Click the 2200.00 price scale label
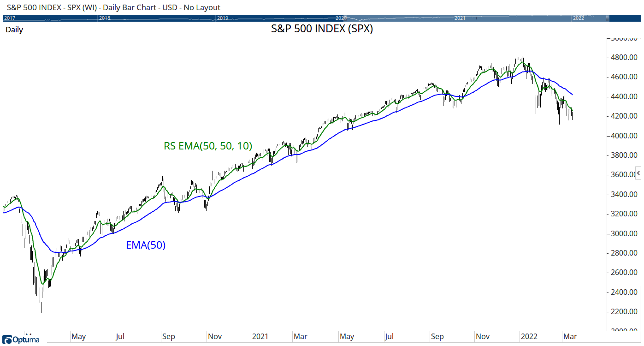 point(624,312)
